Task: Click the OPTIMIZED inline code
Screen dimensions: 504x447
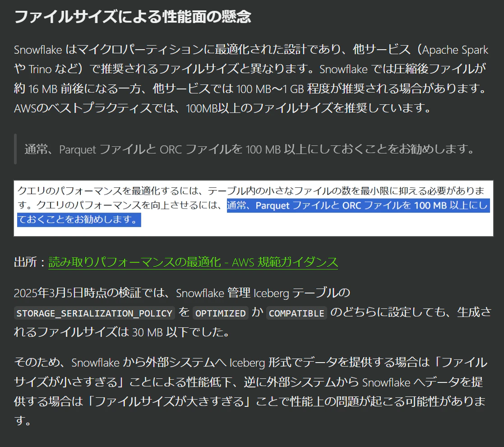Action: tap(221, 313)
